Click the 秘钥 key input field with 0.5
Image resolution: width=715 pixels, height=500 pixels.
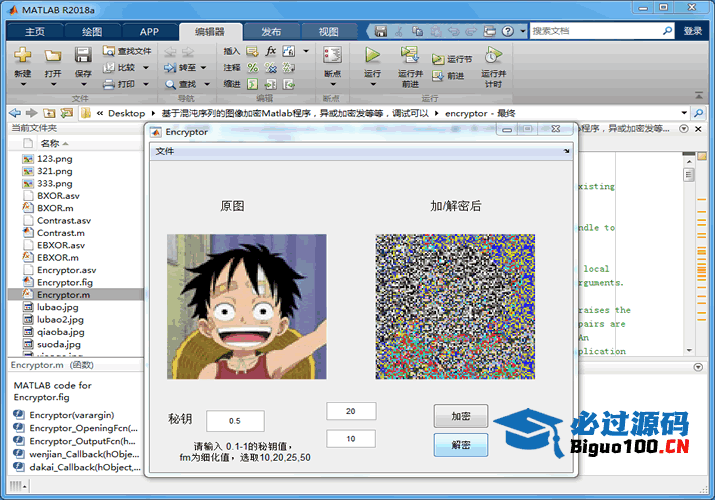(235, 421)
